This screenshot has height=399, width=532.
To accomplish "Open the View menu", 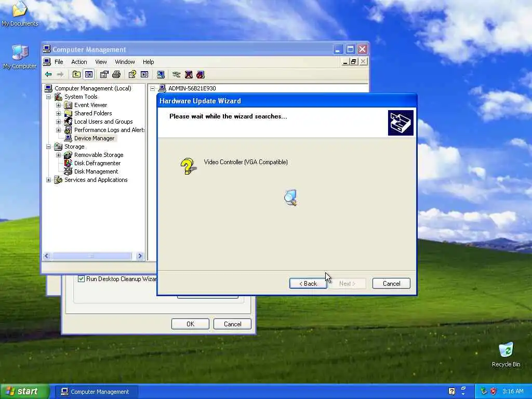I will (x=101, y=62).
